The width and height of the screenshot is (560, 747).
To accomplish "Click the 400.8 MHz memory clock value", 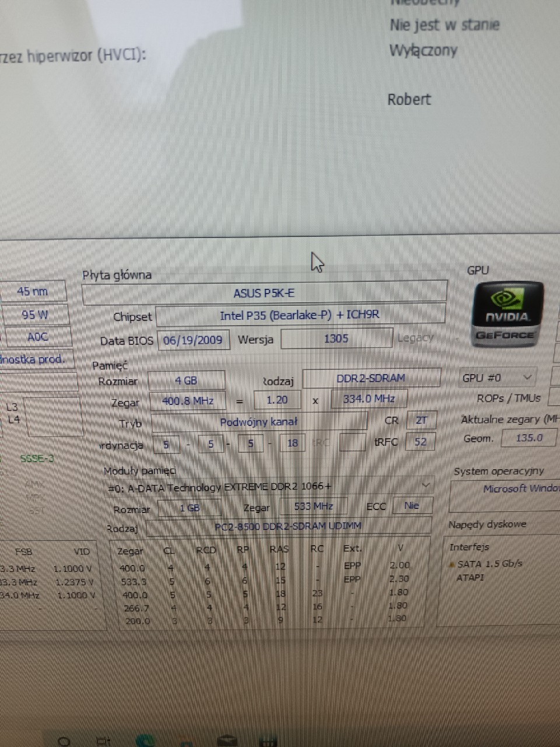I will pyautogui.click(x=188, y=401).
